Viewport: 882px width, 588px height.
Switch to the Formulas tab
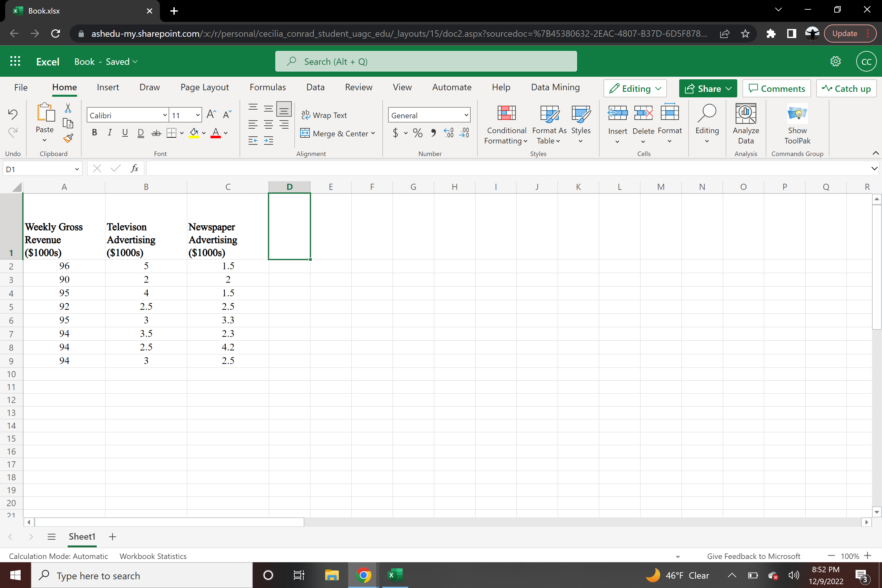[267, 87]
